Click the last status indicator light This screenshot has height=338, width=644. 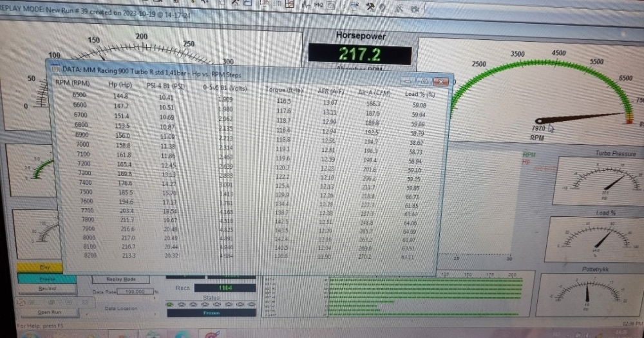click(x=251, y=305)
